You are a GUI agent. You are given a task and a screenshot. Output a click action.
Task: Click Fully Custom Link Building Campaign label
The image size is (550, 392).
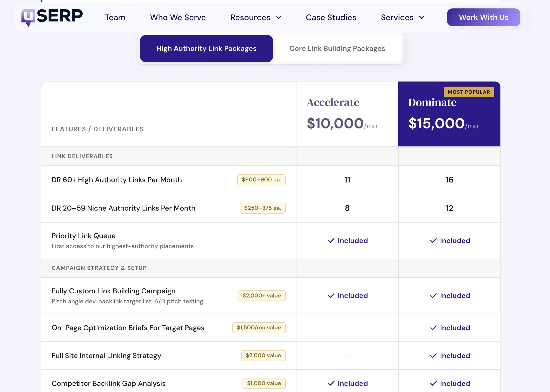(113, 291)
